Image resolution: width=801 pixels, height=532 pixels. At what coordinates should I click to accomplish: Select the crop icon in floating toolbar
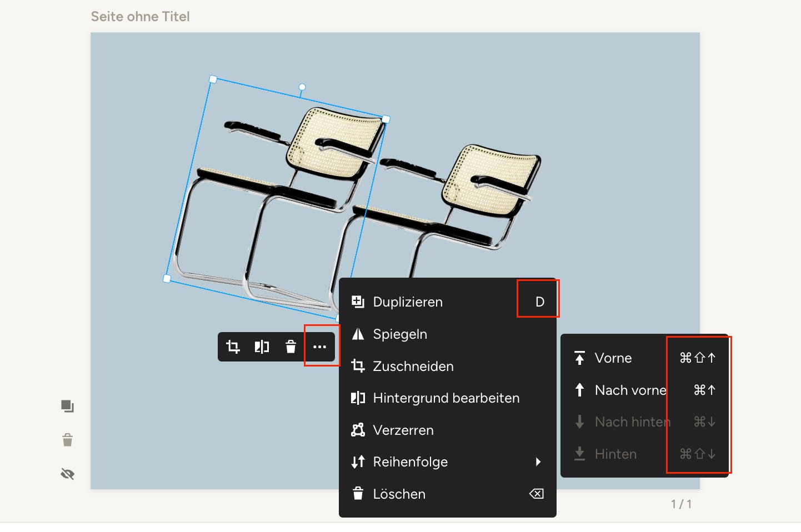(233, 347)
